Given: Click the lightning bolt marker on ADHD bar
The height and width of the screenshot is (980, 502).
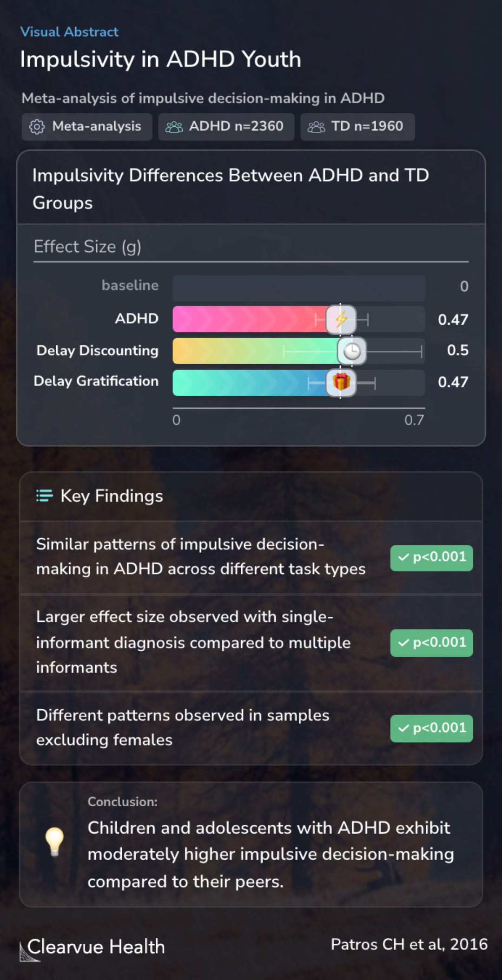Looking at the screenshot, I should point(341,320).
